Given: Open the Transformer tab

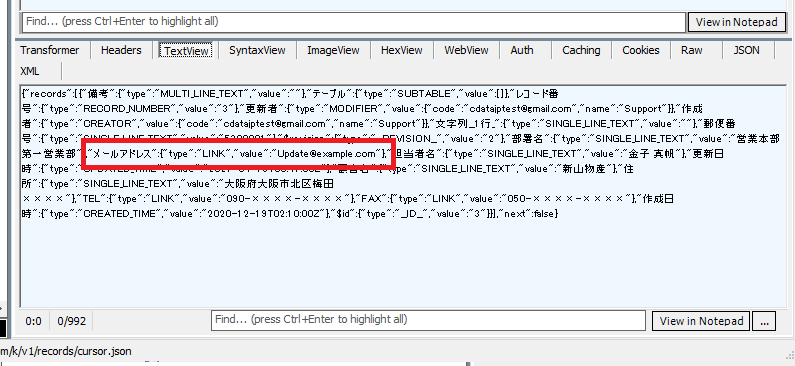Looking at the screenshot, I should coord(50,50).
